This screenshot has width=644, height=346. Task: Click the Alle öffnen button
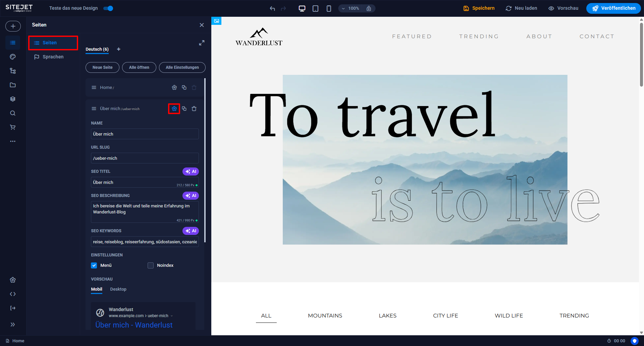coord(139,67)
